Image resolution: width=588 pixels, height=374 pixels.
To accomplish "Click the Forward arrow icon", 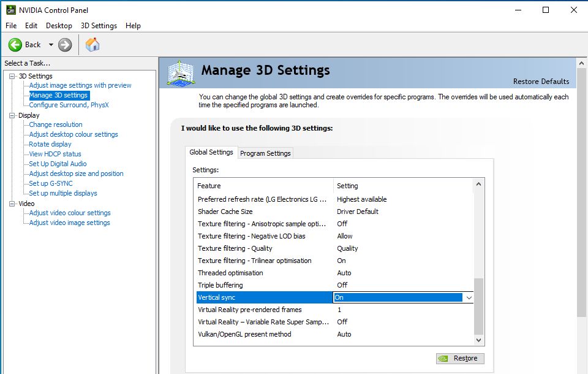I will (65, 45).
